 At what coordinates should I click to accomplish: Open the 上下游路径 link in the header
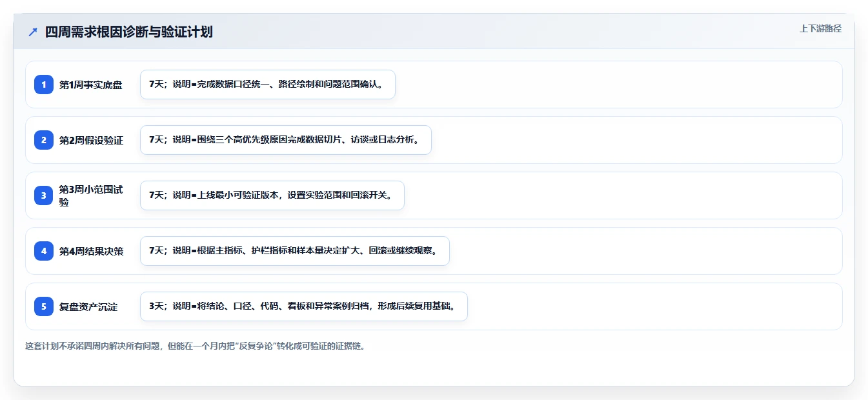820,28
